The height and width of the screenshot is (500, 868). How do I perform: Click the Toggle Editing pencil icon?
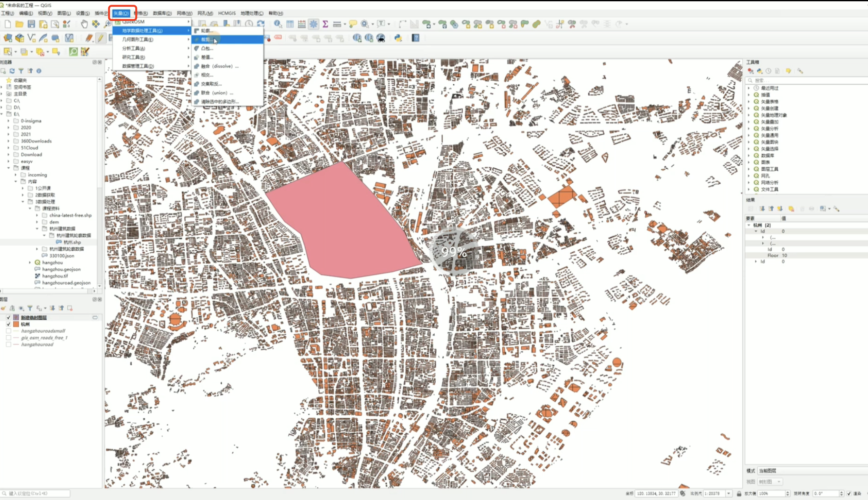100,38
